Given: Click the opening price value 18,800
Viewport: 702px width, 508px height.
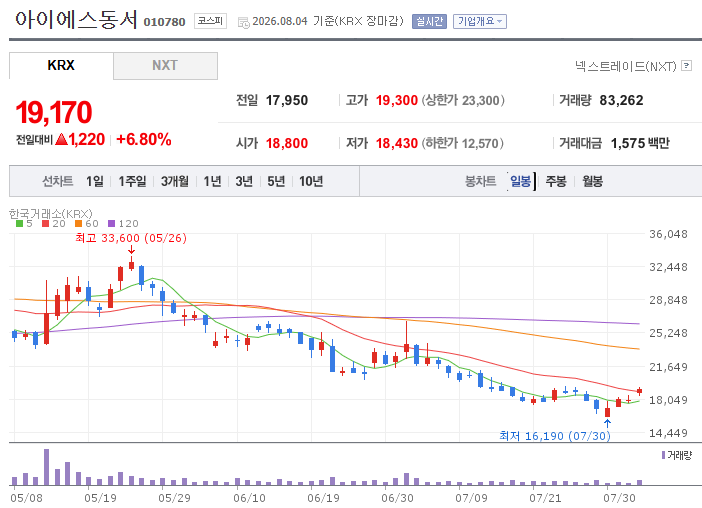Looking at the screenshot, I should tap(287, 143).
